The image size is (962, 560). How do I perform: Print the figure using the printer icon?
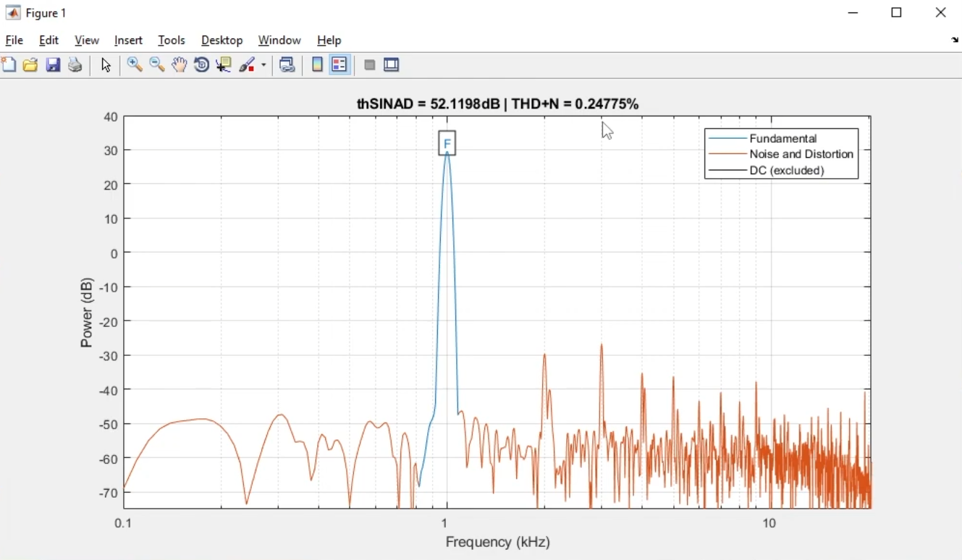click(x=75, y=65)
